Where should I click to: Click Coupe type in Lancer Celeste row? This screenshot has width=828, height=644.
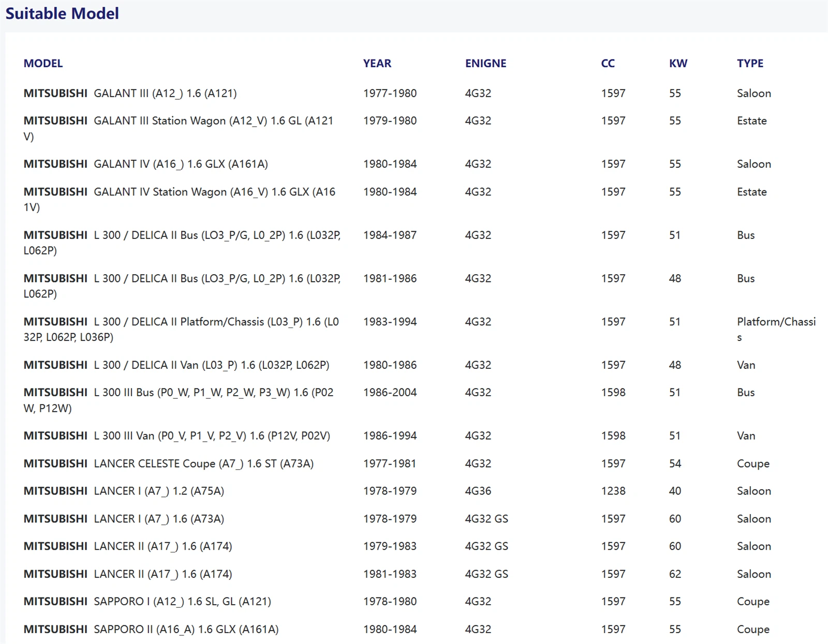(753, 464)
